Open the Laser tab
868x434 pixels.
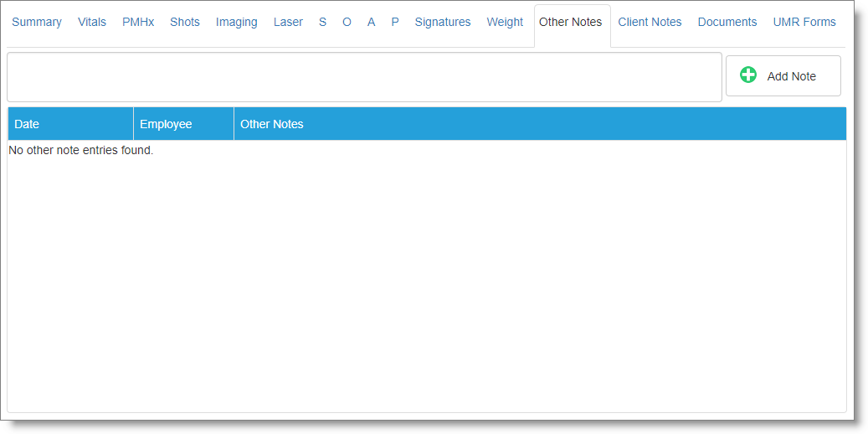pos(288,22)
